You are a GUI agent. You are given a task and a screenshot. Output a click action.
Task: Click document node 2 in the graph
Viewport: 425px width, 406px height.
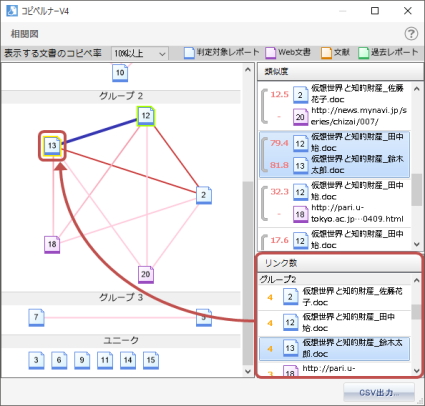click(203, 195)
